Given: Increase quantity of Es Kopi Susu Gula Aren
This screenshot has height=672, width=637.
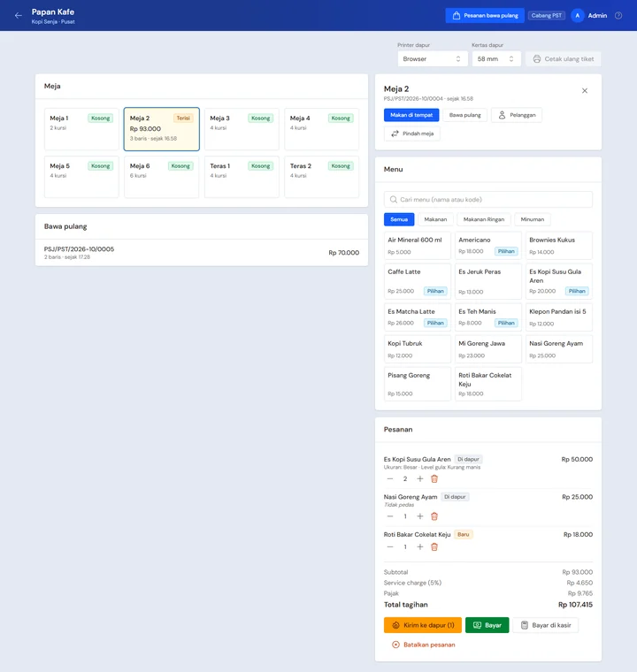Looking at the screenshot, I should coord(420,478).
